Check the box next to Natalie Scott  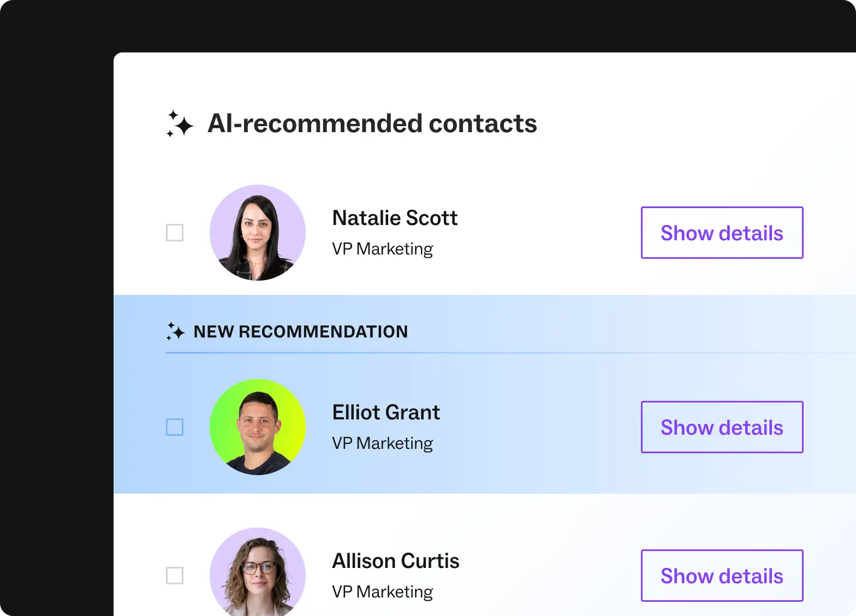[x=175, y=233]
